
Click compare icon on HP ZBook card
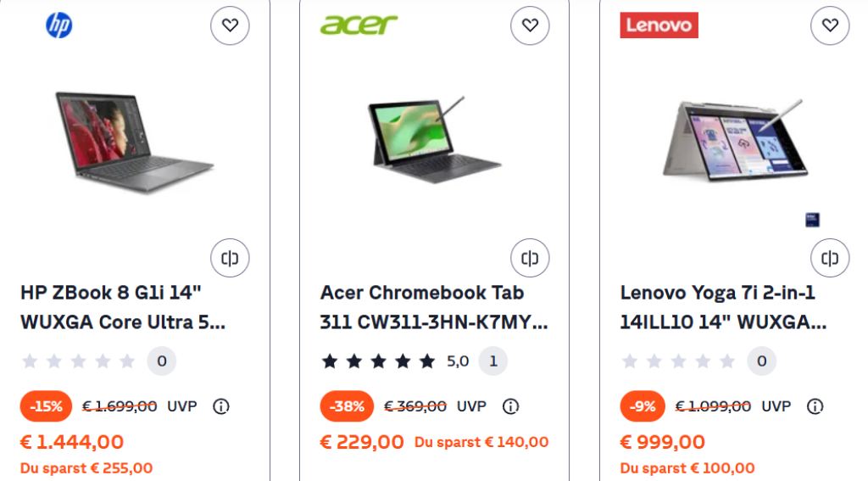coord(230,258)
